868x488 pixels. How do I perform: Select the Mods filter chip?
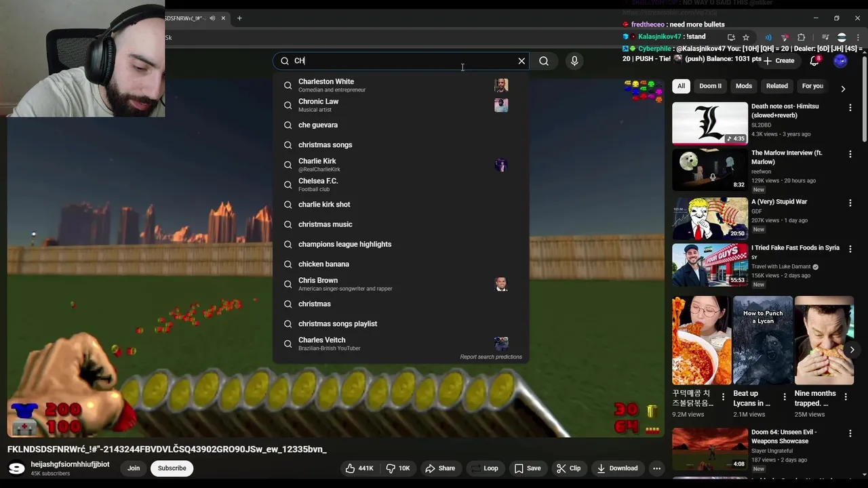[x=744, y=86]
